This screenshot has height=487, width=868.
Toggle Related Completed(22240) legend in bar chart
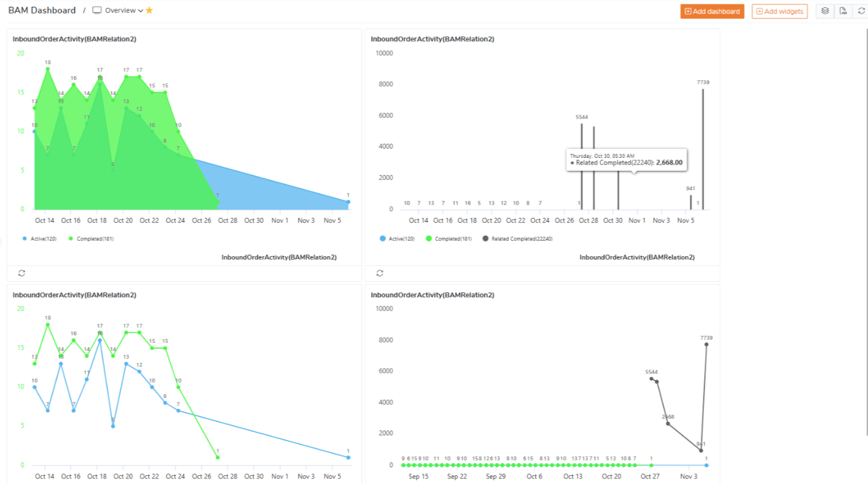[x=517, y=238]
